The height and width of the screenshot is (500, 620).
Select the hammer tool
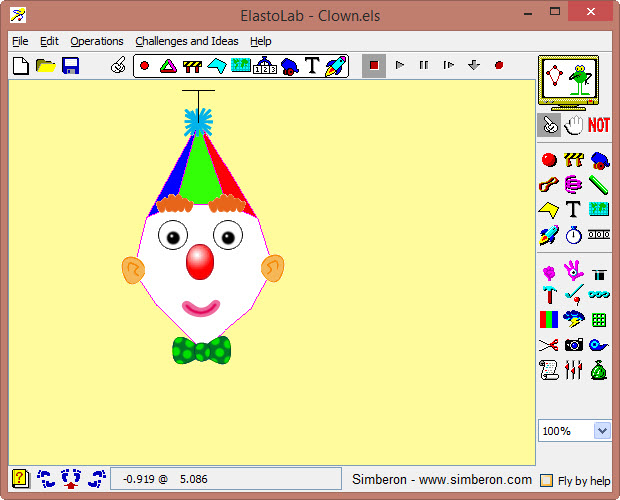(x=548, y=295)
